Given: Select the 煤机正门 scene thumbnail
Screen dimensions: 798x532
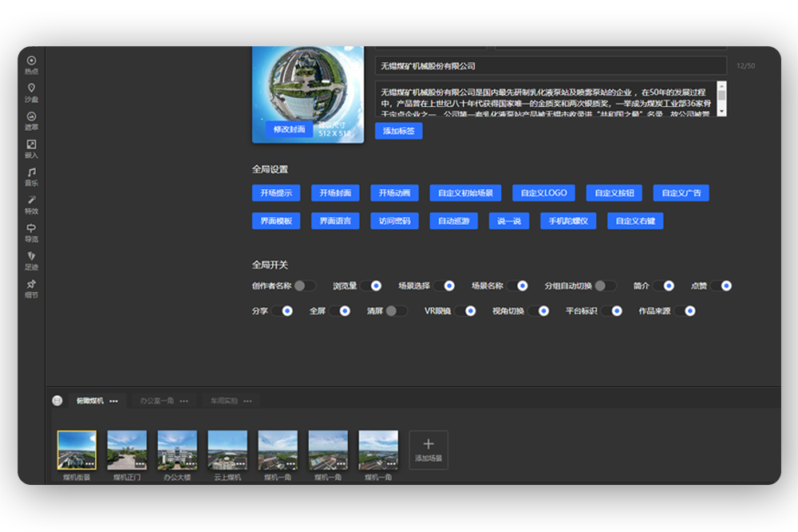Looking at the screenshot, I should [127, 450].
